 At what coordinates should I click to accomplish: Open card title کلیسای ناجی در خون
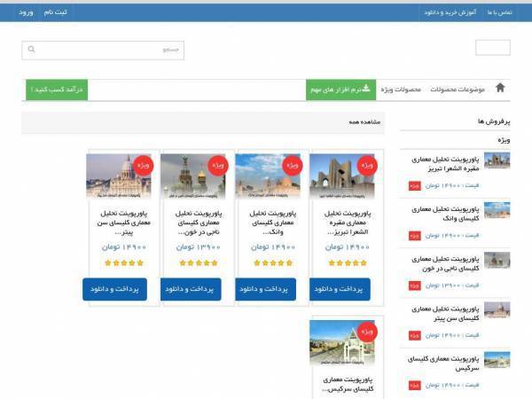[199, 223]
